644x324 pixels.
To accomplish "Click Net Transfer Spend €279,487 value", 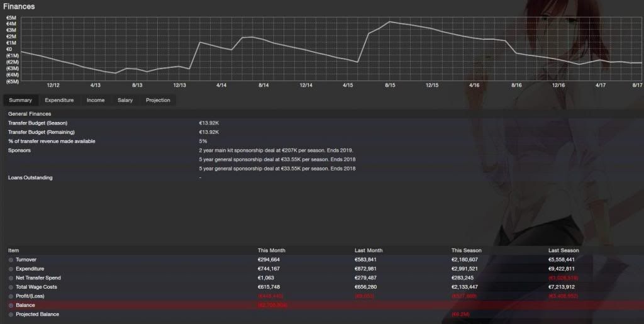I will 365,277.
